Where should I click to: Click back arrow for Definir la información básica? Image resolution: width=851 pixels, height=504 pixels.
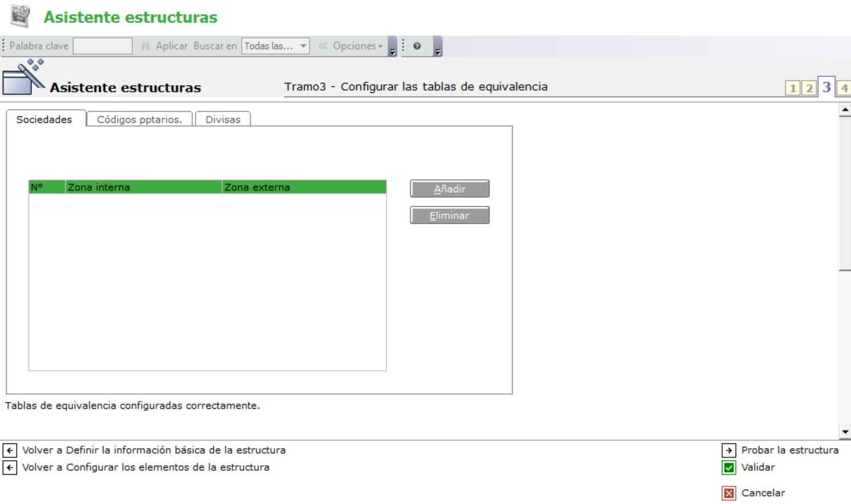click(x=10, y=450)
